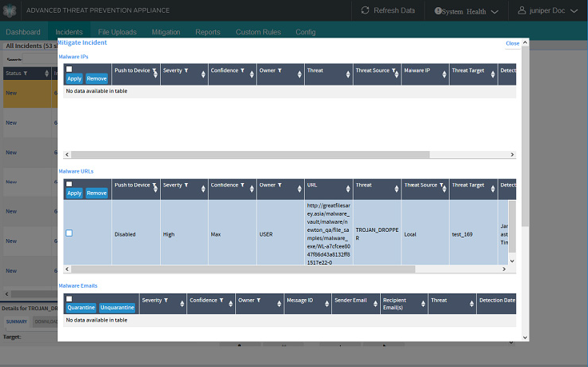Open the Dashboard tab
This screenshot has width=588, height=367.
[23, 32]
